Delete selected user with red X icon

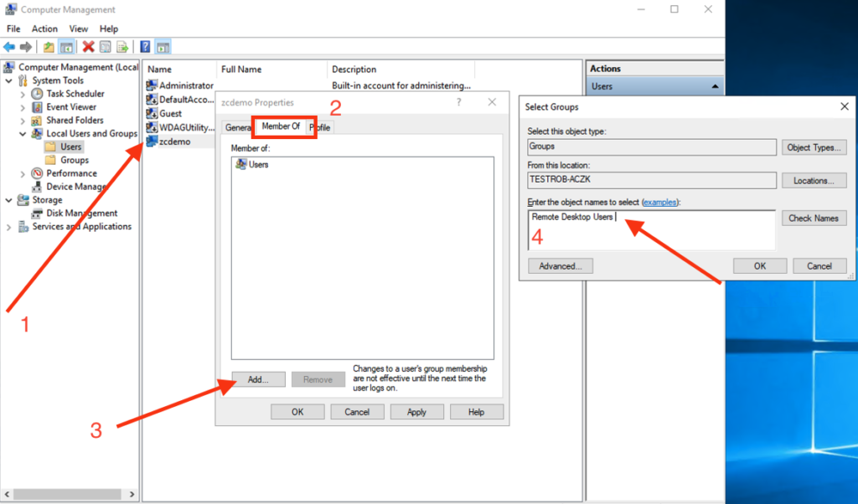coord(88,47)
